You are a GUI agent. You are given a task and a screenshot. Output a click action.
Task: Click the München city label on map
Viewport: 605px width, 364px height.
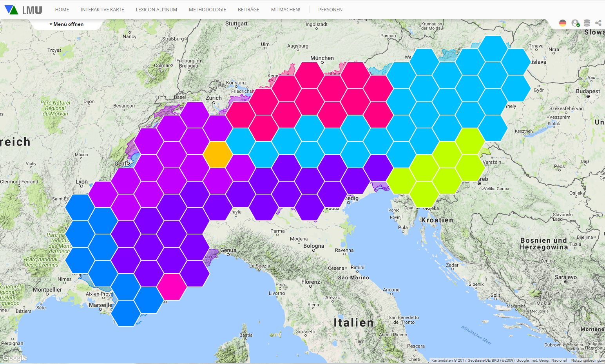(322, 58)
